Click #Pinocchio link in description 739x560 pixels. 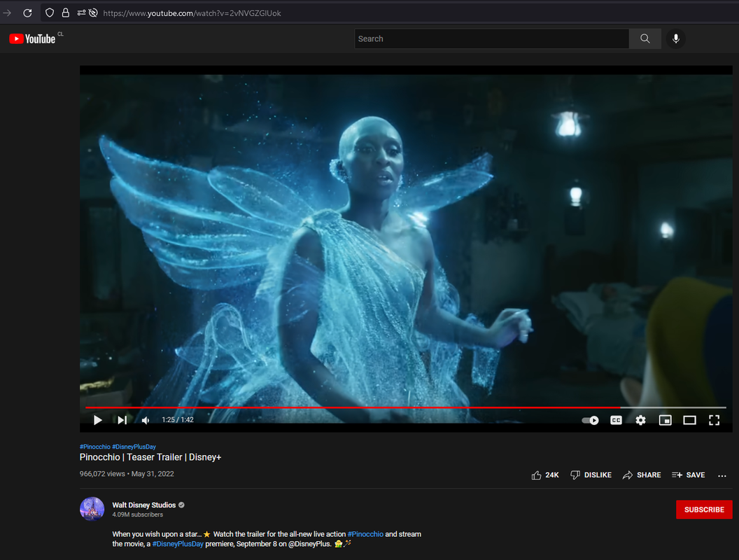[365, 534]
